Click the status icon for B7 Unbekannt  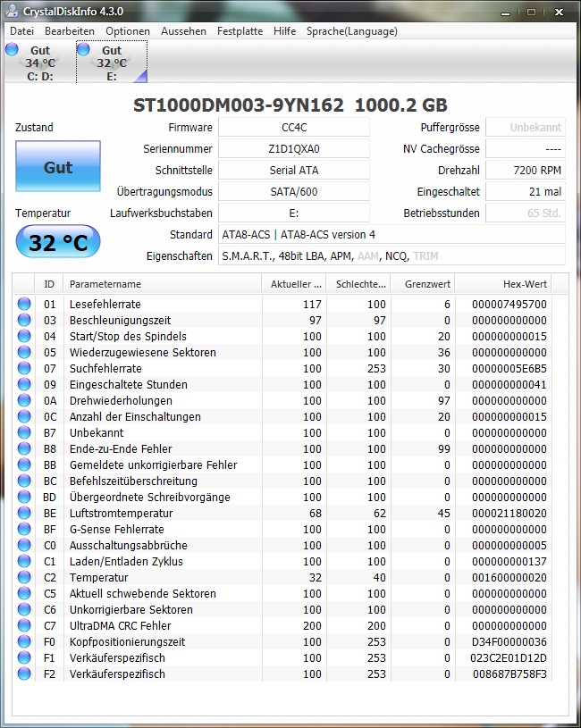pyautogui.click(x=24, y=432)
